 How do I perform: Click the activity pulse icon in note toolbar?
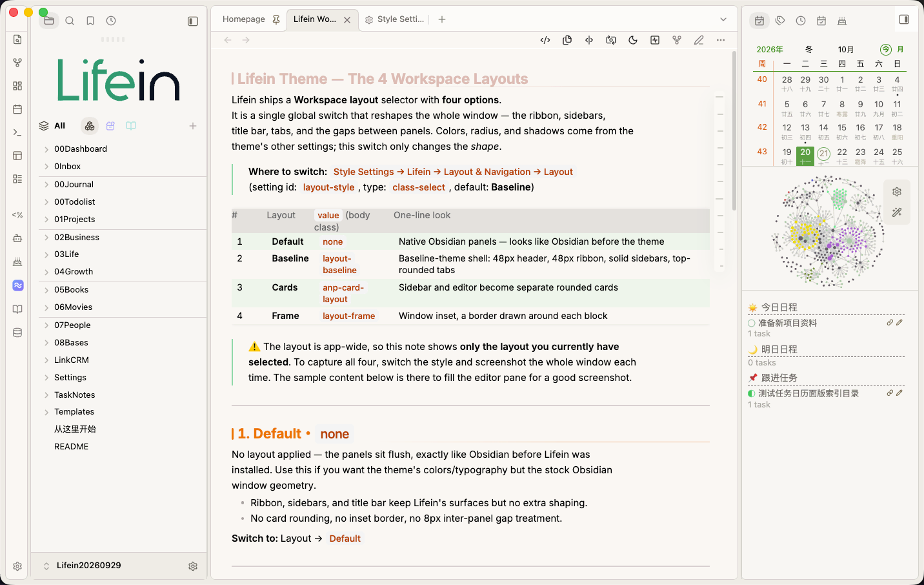pos(655,40)
